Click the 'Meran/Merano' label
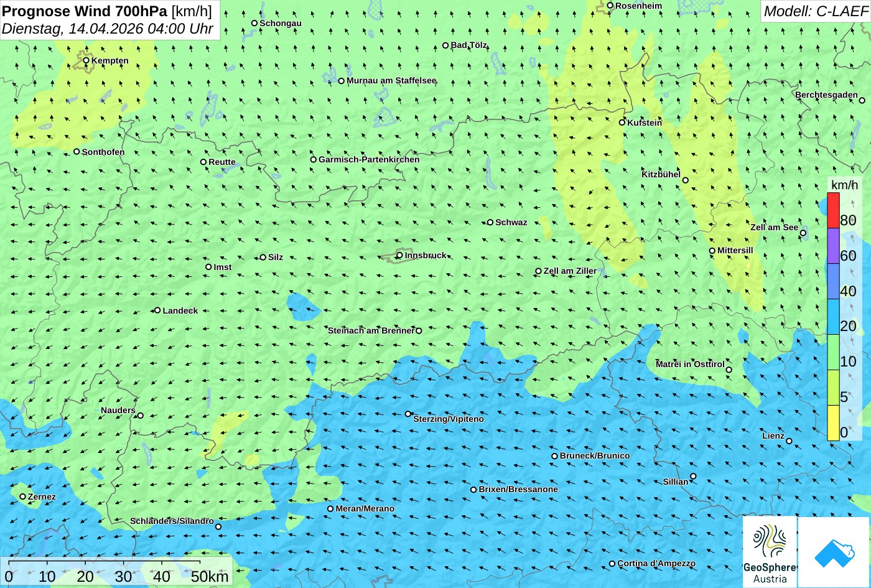This screenshot has height=588, width=871. 365,508
